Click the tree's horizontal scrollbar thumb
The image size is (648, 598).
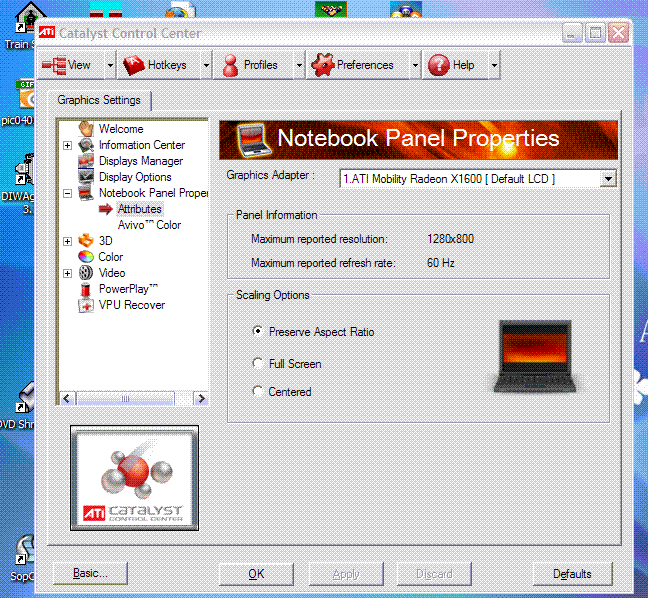(126, 399)
